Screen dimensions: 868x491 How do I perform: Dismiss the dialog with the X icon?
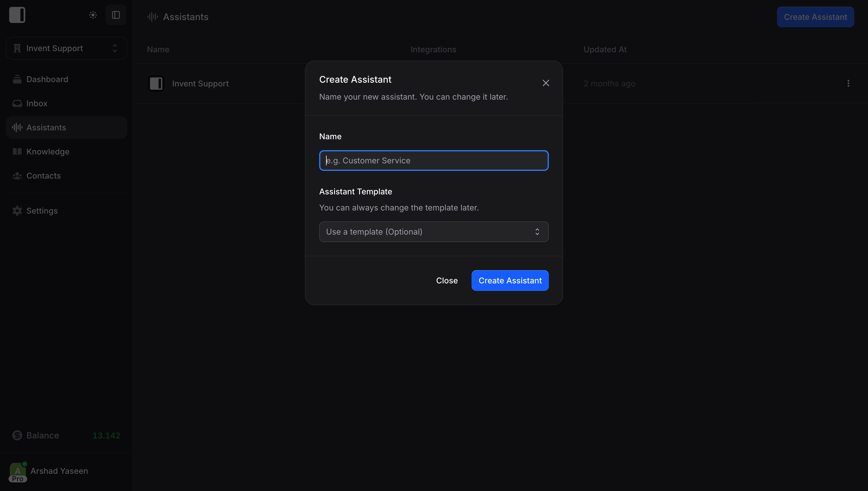pyautogui.click(x=546, y=83)
